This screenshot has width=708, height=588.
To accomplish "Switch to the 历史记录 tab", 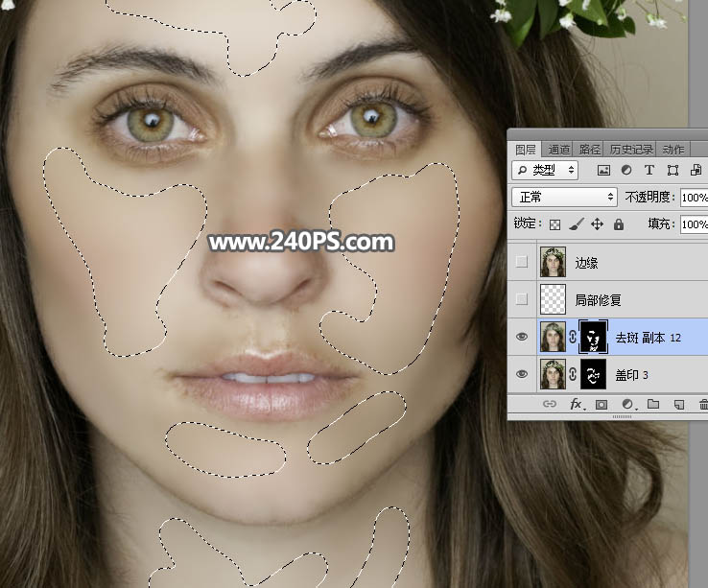I will [629, 150].
